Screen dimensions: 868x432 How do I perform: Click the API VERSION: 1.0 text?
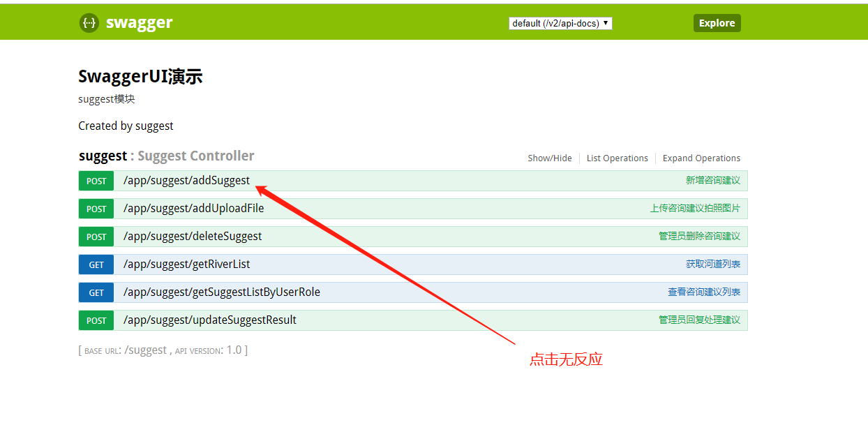pos(209,350)
